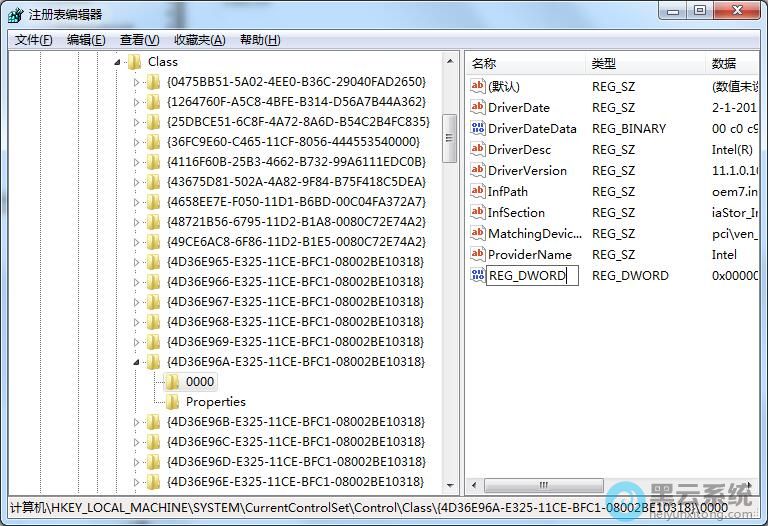Collapse the Class tree node

tap(118, 62)
